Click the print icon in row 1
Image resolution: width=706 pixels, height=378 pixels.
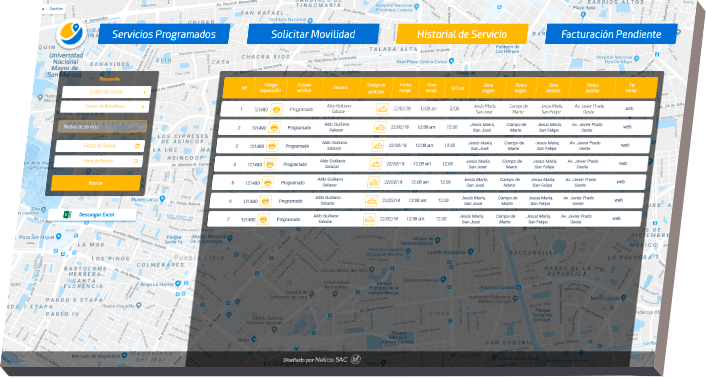[x=276, y=109]
